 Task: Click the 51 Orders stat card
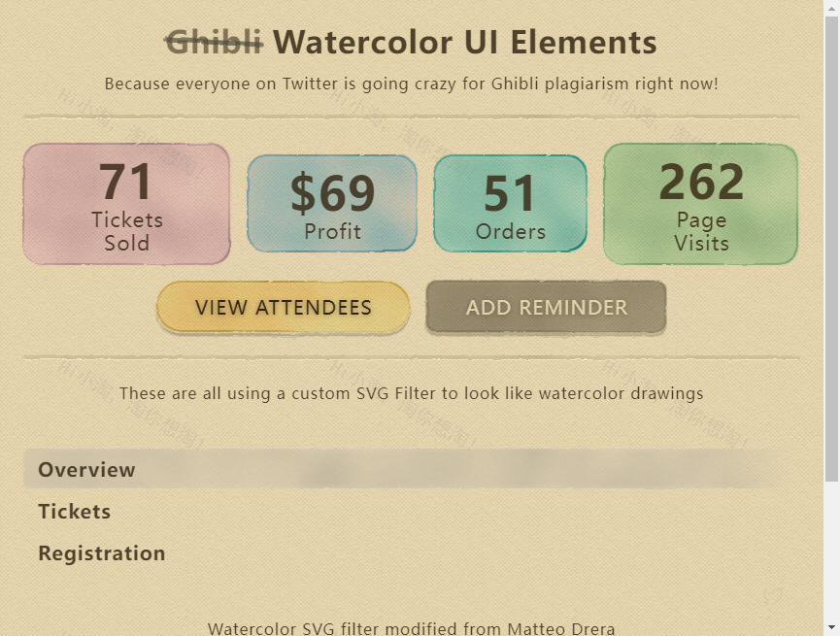tap(510, 204)
